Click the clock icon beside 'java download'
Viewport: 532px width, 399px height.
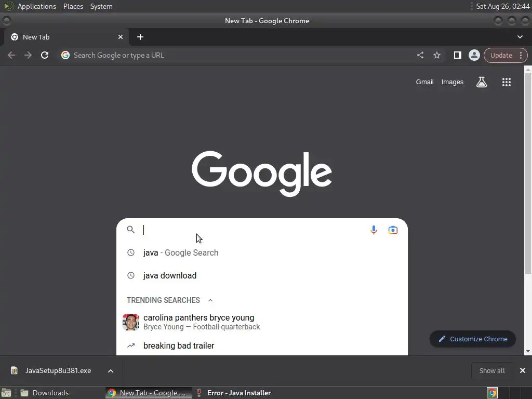(130, 275)
